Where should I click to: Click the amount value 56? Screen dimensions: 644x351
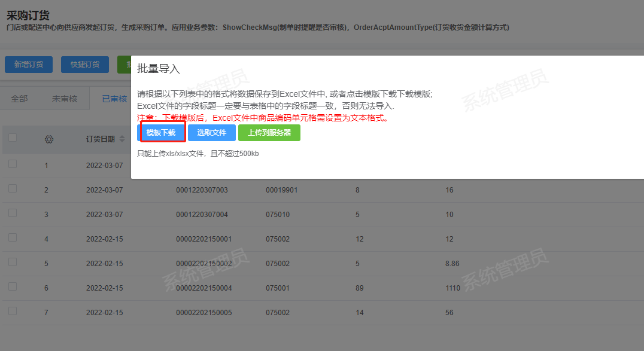449,313
